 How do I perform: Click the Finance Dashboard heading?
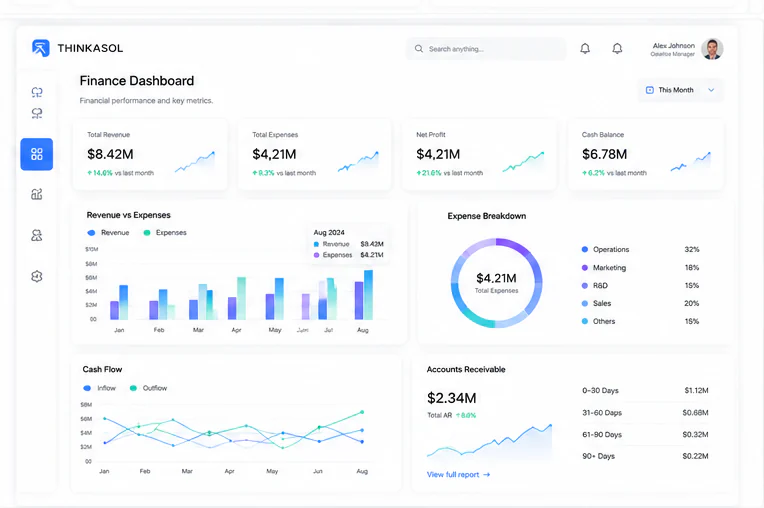tap(137, 81)
